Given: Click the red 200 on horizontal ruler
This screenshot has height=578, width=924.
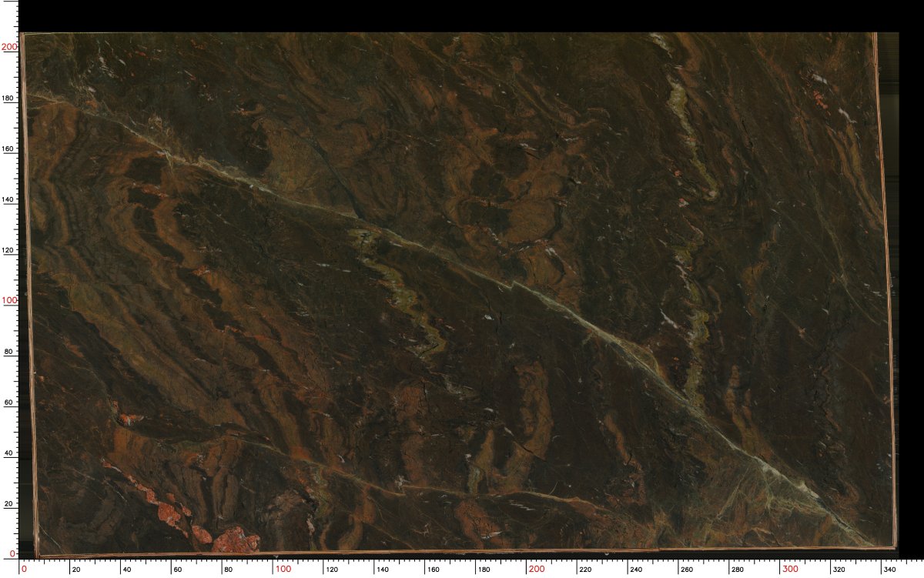Looking at the screenshot, I should click(537, 569).
